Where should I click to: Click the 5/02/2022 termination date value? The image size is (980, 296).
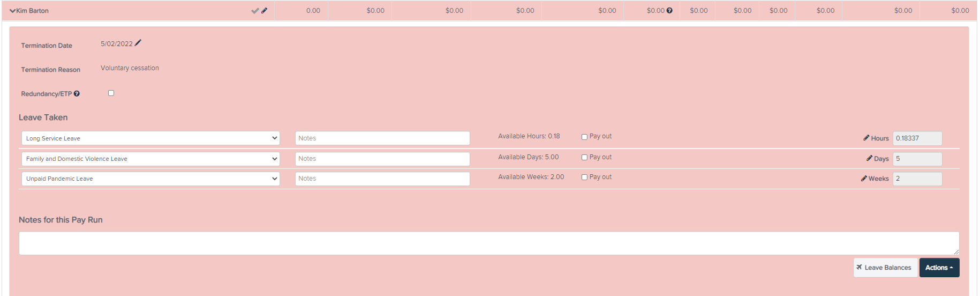[x=116, y=44]
